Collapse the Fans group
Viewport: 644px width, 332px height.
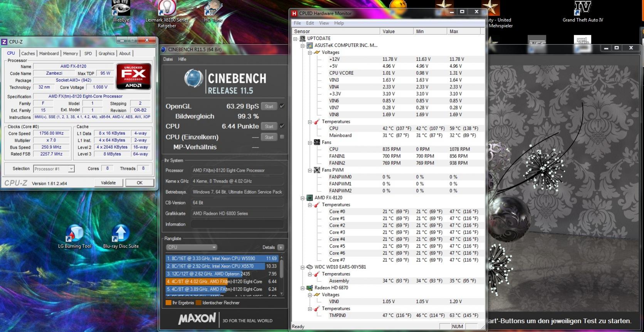(x=310, y=143)
